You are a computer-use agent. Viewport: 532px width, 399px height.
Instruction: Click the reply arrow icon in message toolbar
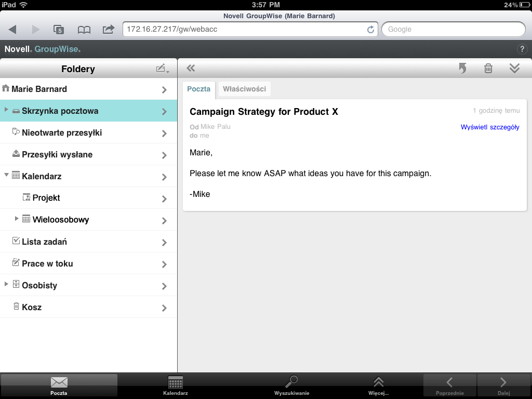[x=462, y=69]
